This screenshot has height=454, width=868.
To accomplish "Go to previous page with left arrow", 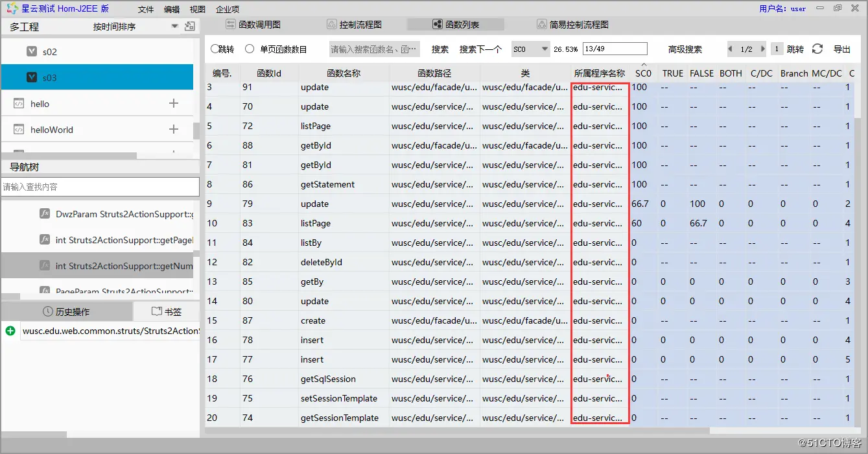I will coord(731,49).
